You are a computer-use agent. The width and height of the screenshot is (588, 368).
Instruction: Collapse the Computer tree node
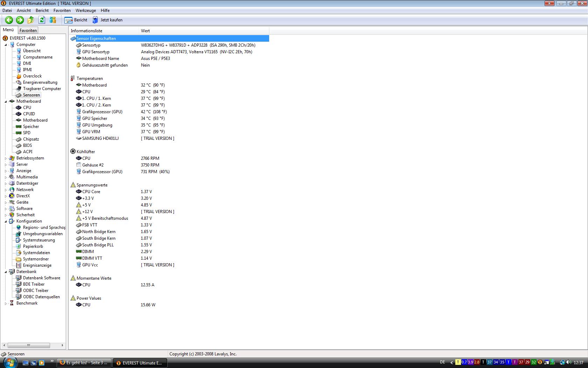pyautogui.click(x=6, y=45)
